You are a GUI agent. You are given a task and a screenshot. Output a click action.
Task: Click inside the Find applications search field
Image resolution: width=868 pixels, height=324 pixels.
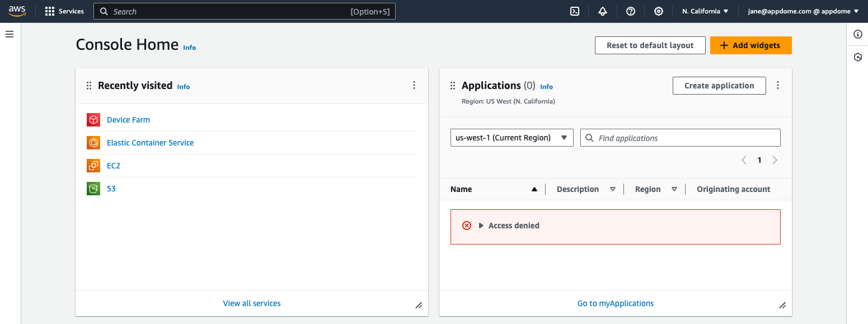pyautogui.click(x=680, y=138)
